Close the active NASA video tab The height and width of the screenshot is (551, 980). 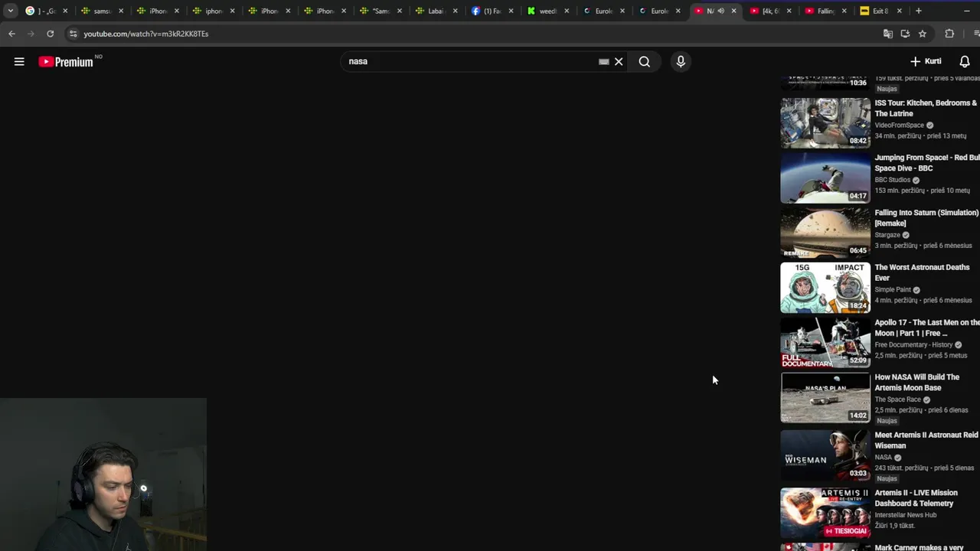[733, 11]
